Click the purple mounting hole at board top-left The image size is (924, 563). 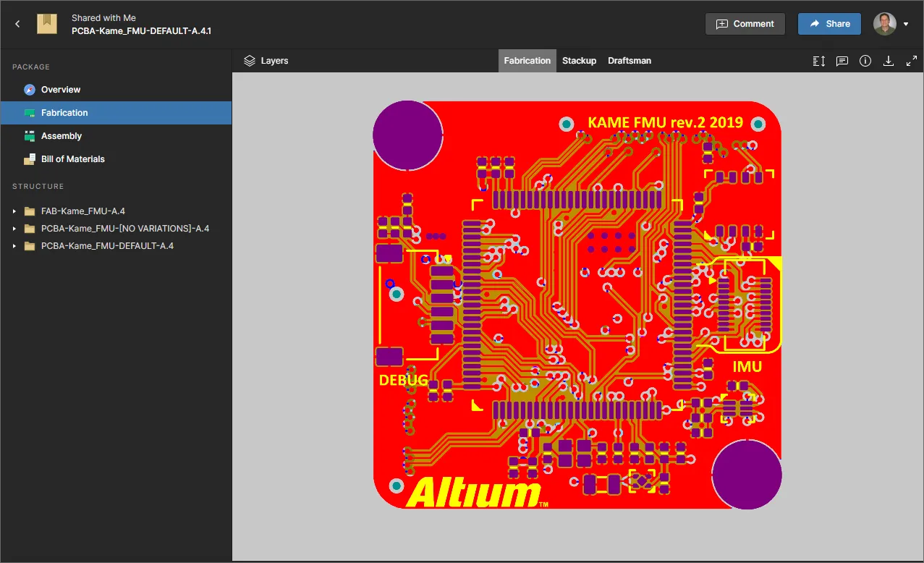[x=407, y=135]
